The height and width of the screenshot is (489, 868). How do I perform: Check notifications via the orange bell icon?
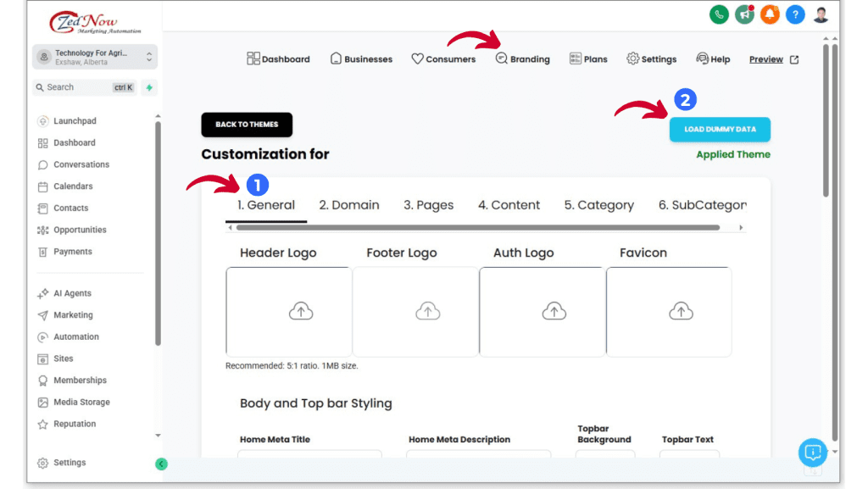coord(770,14)
